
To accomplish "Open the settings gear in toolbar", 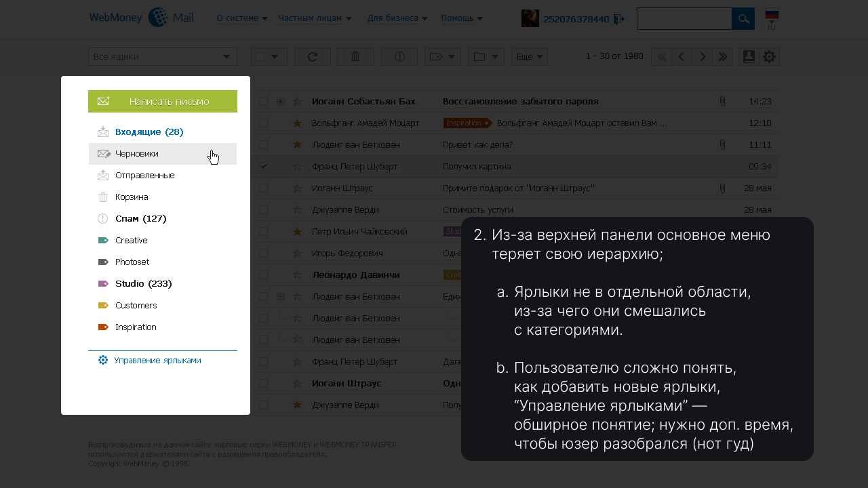I will [x=769, y=57].
